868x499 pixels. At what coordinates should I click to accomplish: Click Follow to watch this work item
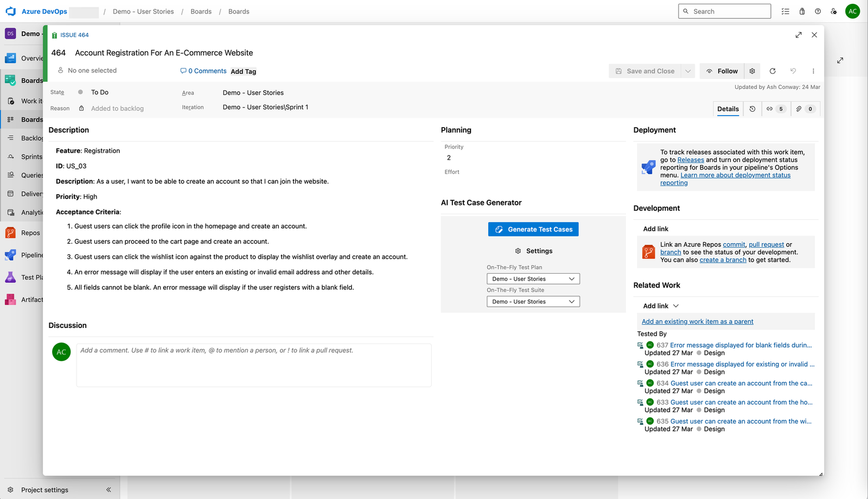pos(722,71)
